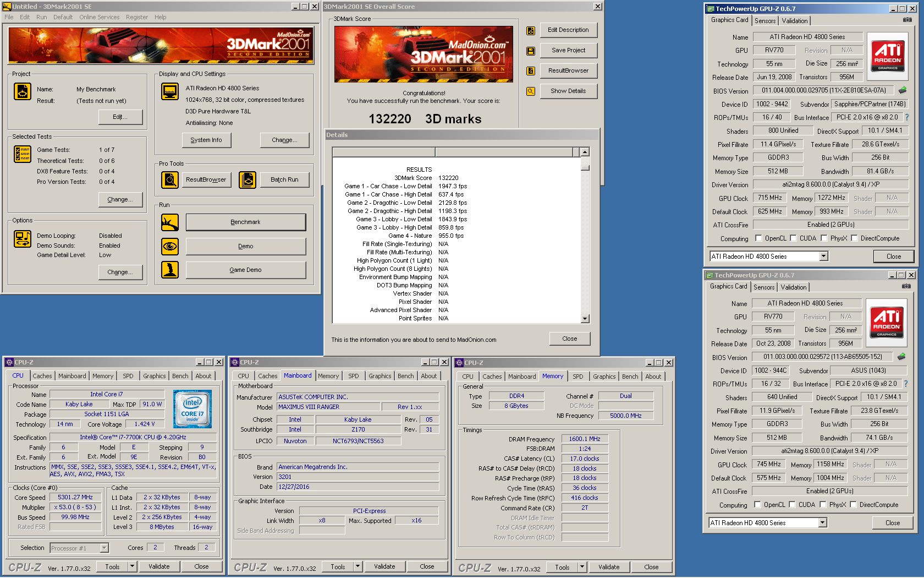Switch to Sensors tab in top GPU-Z
Viewport: 924px width, 578px height.
tap(765, 21)
